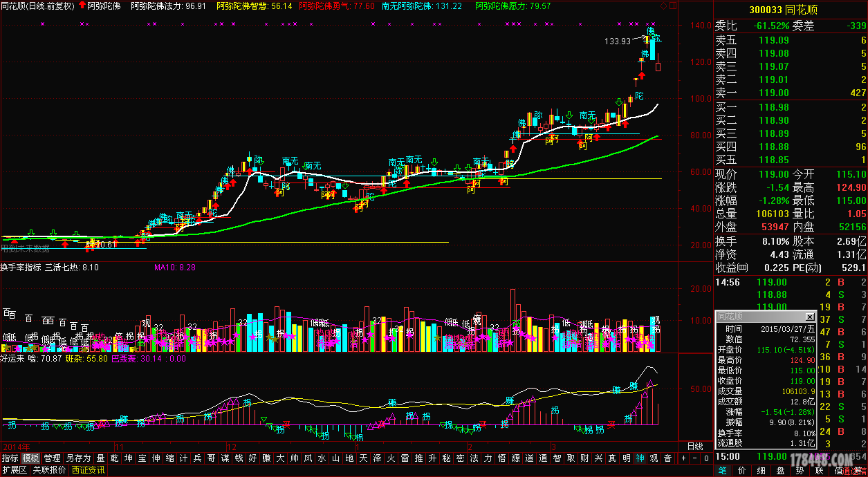Select the 大 template button
The image size is (868, 477).
tap(280, 458)
